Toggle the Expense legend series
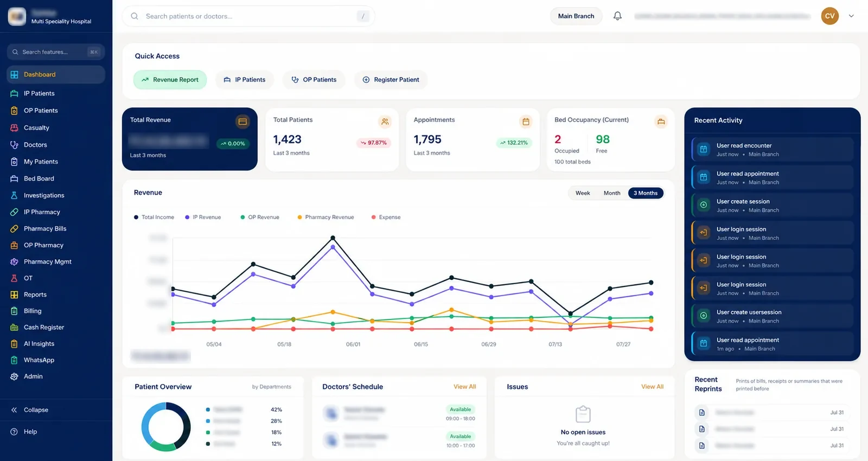The image size is (868, 461). coord(386,217)
